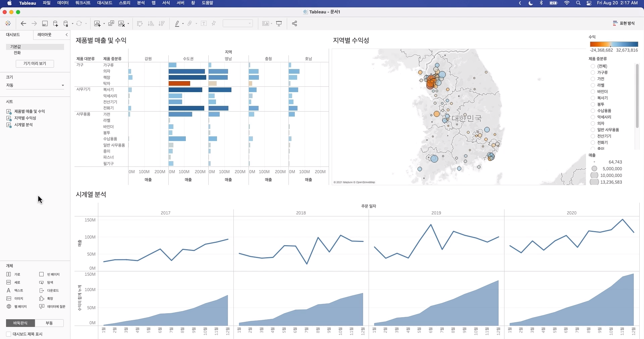Sort descending toolbar icon
Image resolution: width=644 pixels, height=339 pixels.
click(162, 23)
